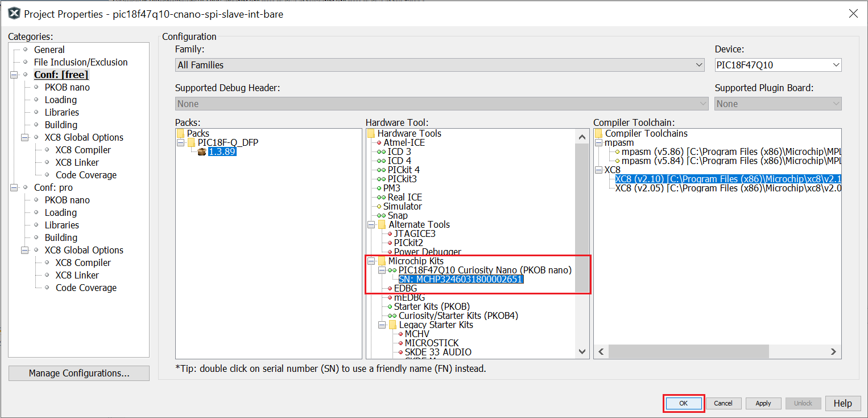Confirm with the OK button
The width and height of the screenshot is (868, 418).
(x=684, y=403)
